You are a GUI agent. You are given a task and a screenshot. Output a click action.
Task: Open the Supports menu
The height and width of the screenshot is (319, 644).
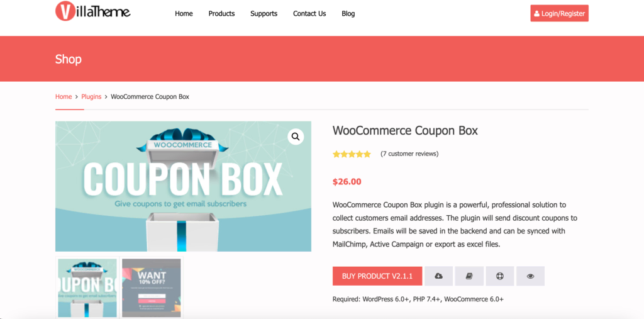pos(264,14)
